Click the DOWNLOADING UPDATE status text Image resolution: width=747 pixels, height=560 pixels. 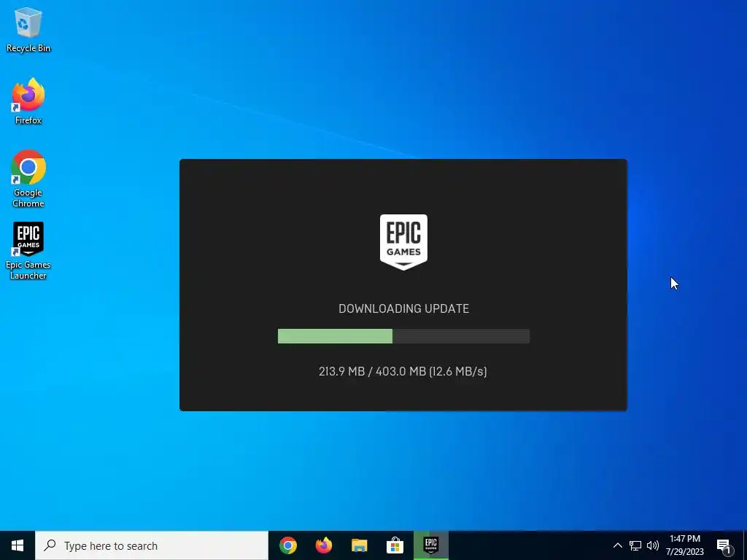(403, 308)
